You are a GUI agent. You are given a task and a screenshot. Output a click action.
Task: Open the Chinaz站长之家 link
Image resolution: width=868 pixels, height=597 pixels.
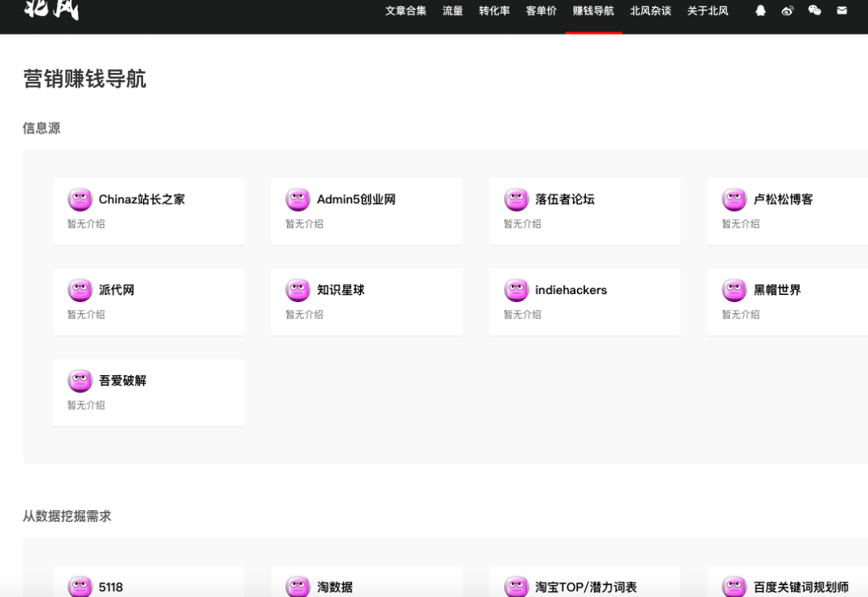pyautogui.click(x=141, y=199)
